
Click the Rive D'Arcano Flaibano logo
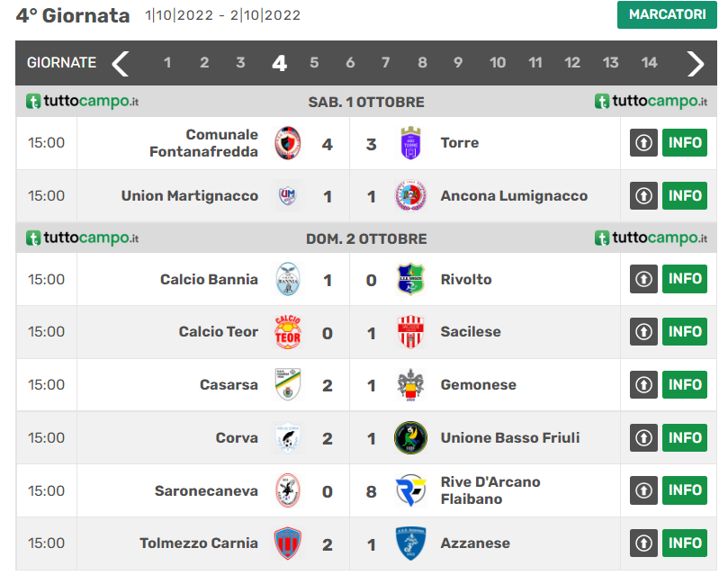point(410,490)
